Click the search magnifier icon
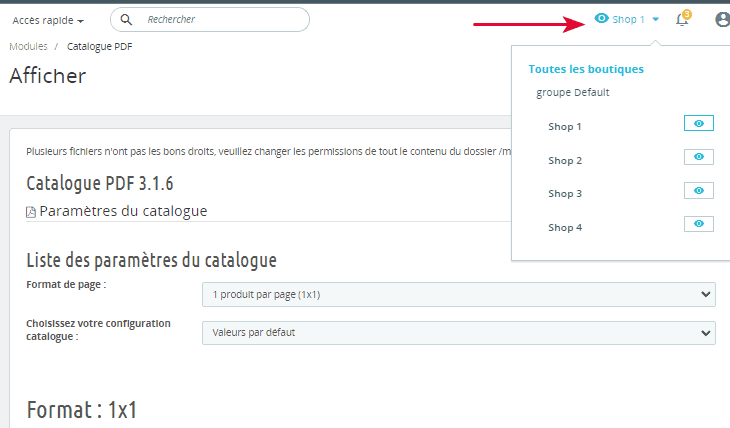This screenshot has height=428, width=730. pyautogui.click(x=127, y=20)
